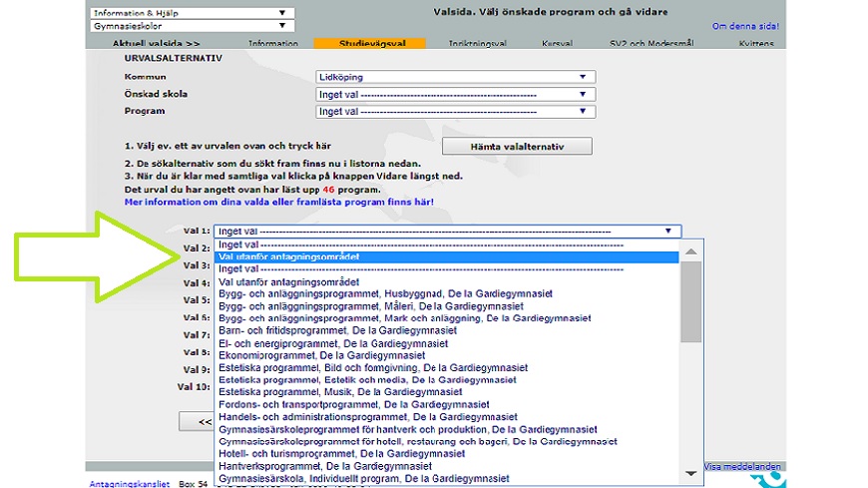The width and height of the screenshot is (868, 488).
Task: Click the dropdown list scrollbar thumb
Action: point(690,302)
